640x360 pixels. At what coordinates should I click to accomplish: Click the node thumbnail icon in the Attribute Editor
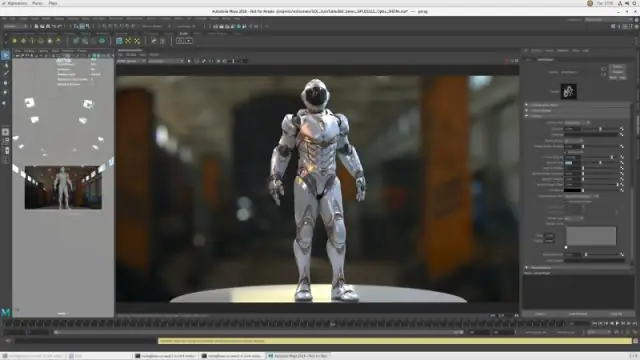point(569,91)
